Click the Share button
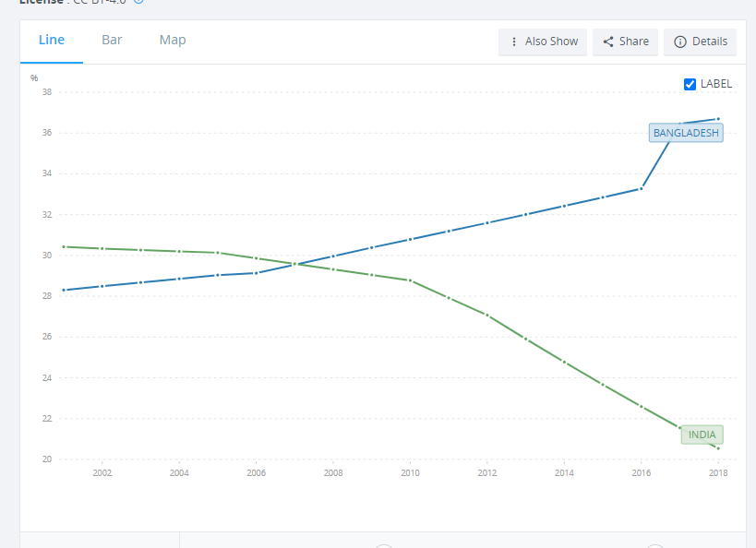 pos(625,42)
